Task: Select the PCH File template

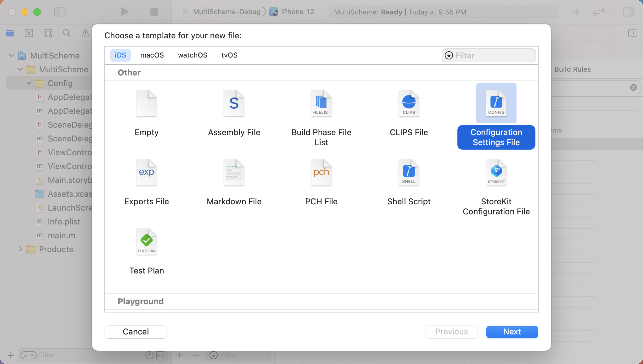Action: click(x=321, y=173)
